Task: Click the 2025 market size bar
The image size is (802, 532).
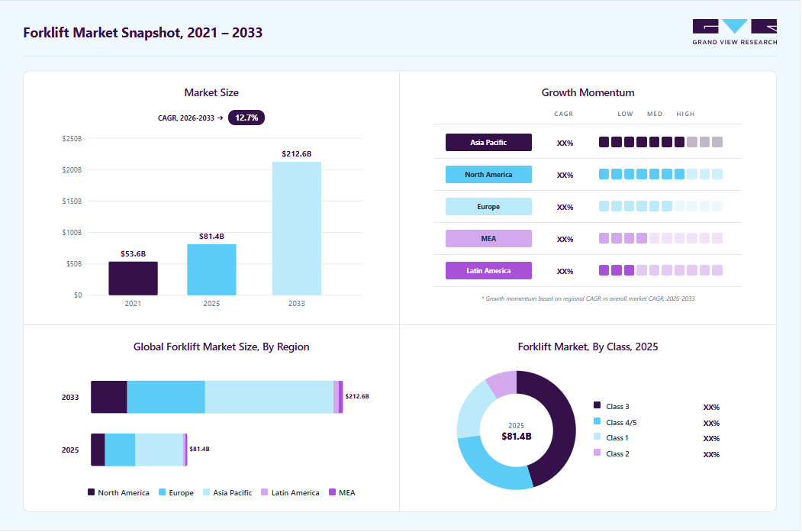Action: [211, 269]
